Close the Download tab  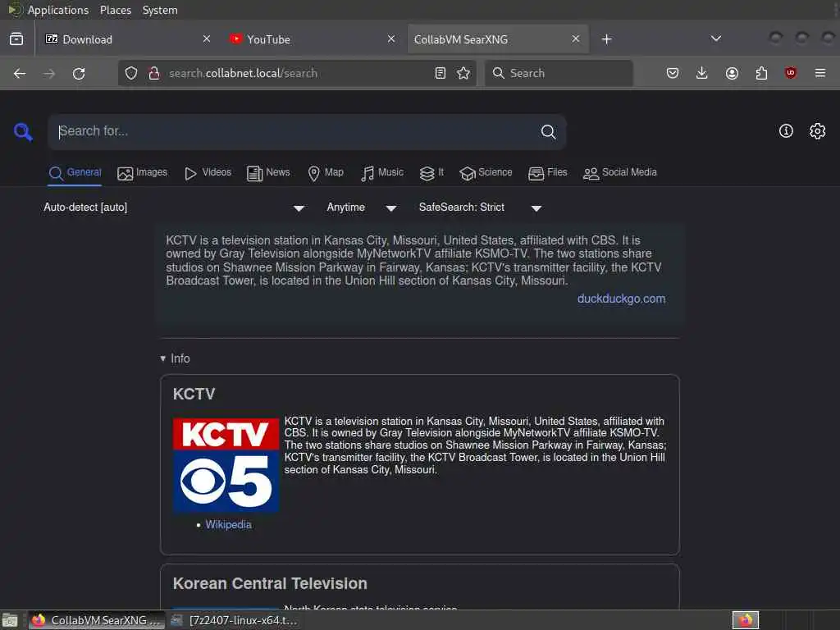(x=207, y=39)
